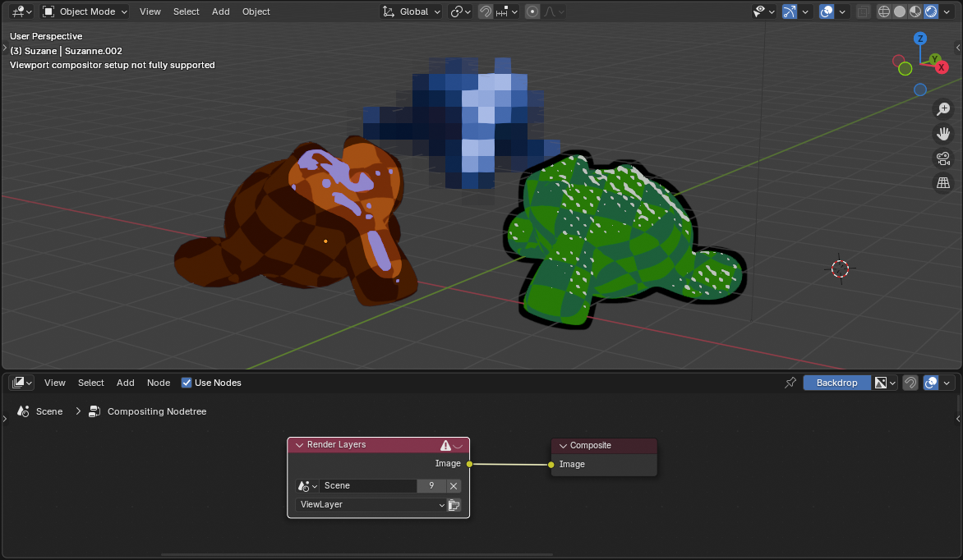Open the ViewLayer dropdown
Viewport: 963px width, 560px height.
[371, 505]
